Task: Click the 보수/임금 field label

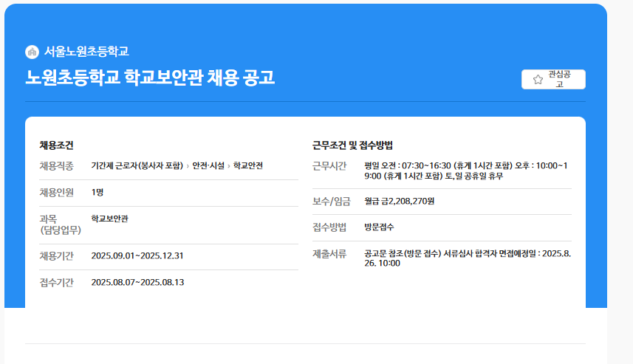Action: click(x=329, y=201)
